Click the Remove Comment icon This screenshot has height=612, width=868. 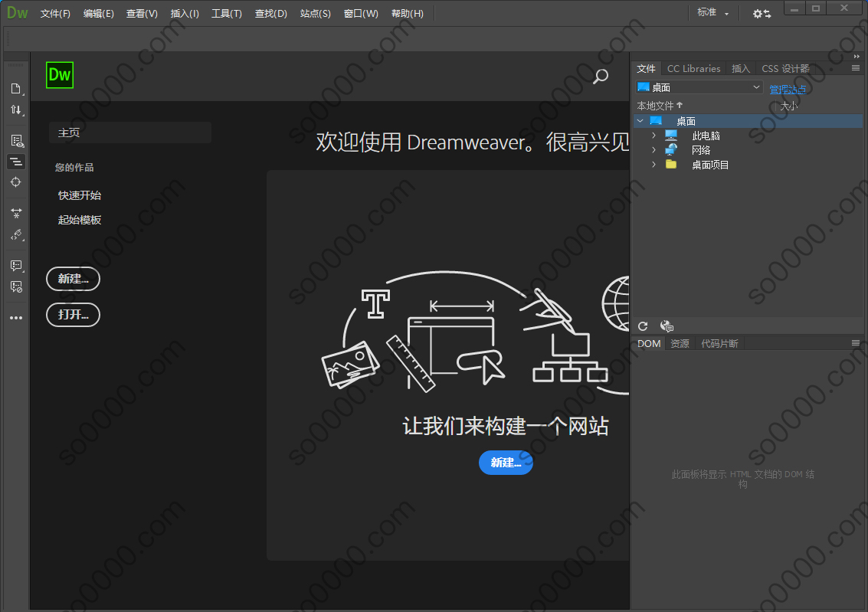point(16,286)
